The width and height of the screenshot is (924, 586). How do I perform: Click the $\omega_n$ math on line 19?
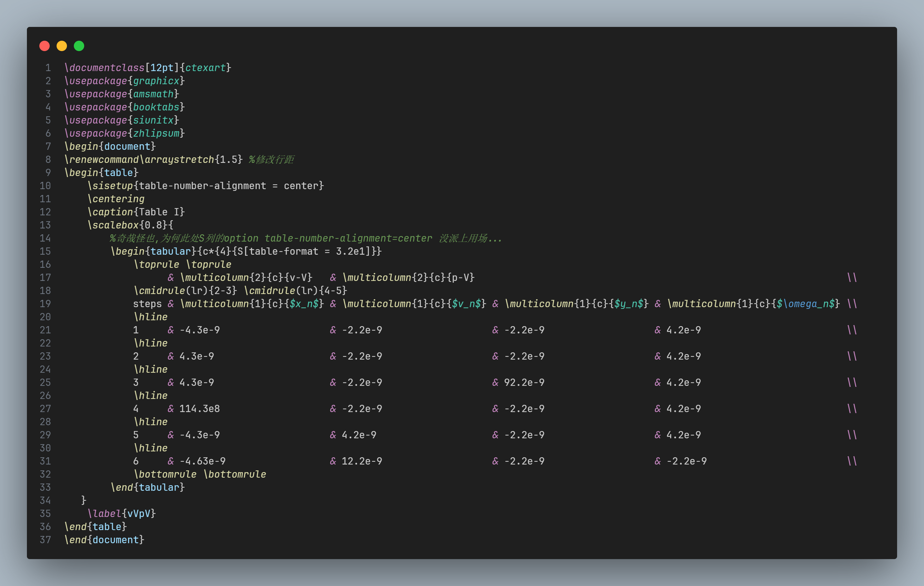805,304
